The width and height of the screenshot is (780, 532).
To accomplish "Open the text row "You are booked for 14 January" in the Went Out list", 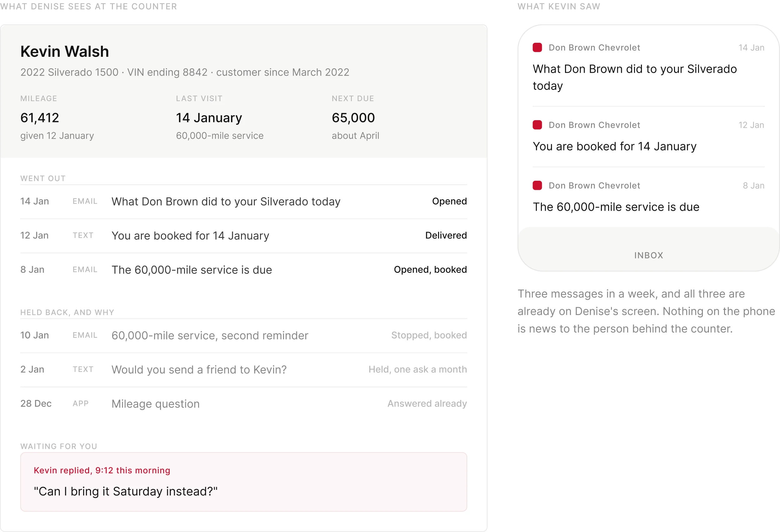I will coord(244,236).
